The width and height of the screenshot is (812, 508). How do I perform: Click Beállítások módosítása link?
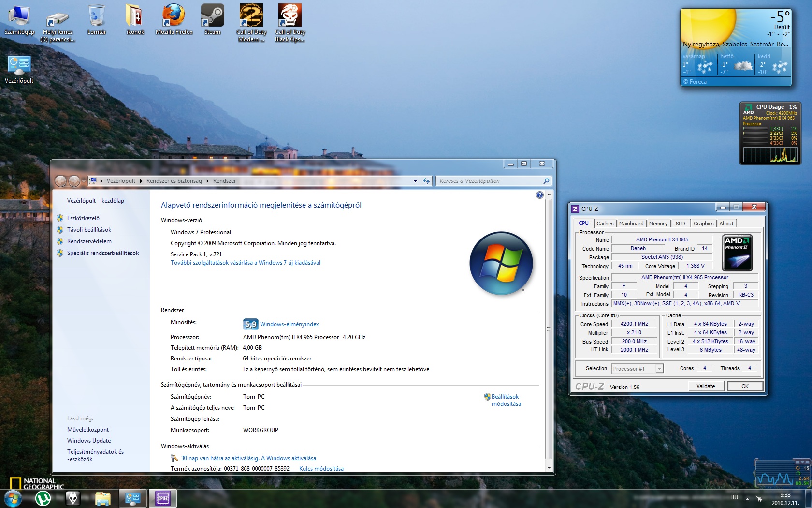[x=506, y=400]
